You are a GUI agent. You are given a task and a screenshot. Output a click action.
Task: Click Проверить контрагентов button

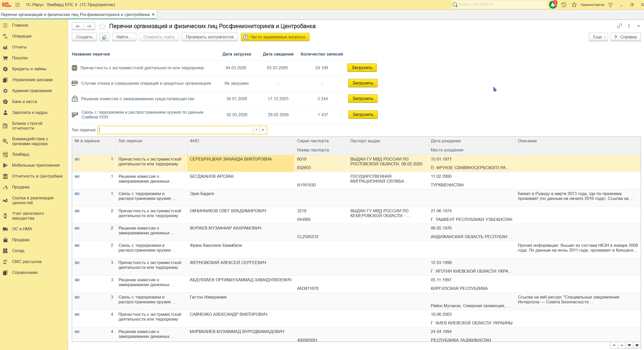pyautogui.click(x=210, y=37)
